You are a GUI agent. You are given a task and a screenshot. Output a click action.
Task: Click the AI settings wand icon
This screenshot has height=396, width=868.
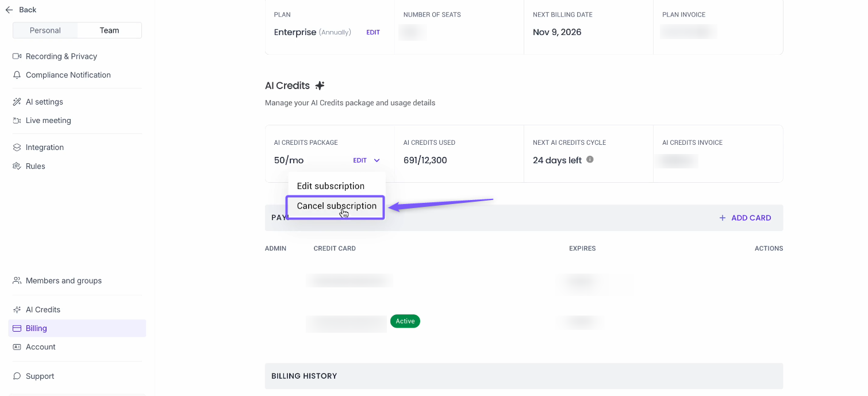pos(17,102)
